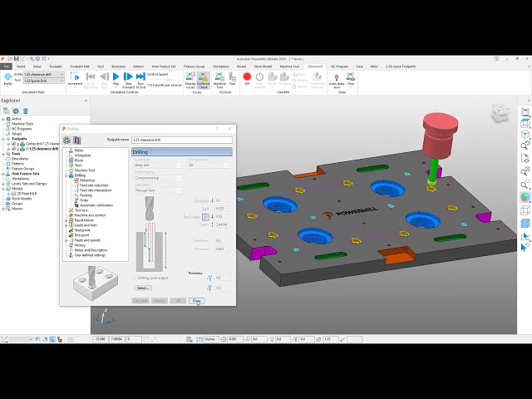Open the Entity toolpath dropdown
Image resolution: width=532 pixels, height=399 pixels.
[x=43, y=74]
